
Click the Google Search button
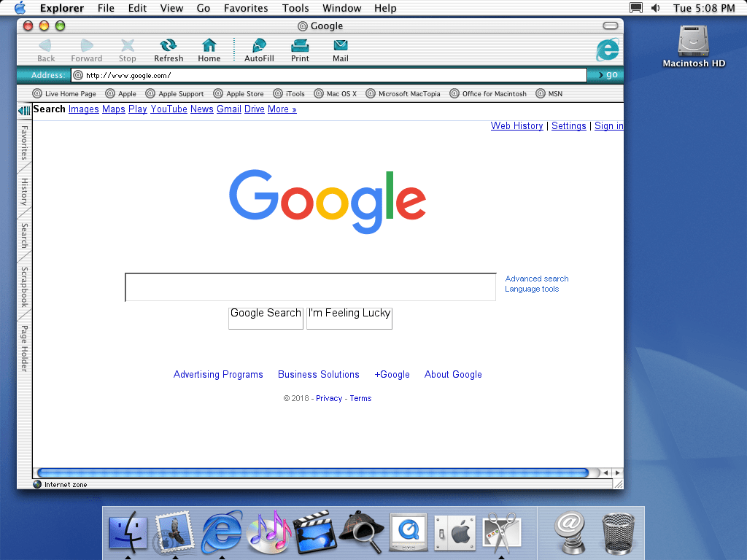266,318
